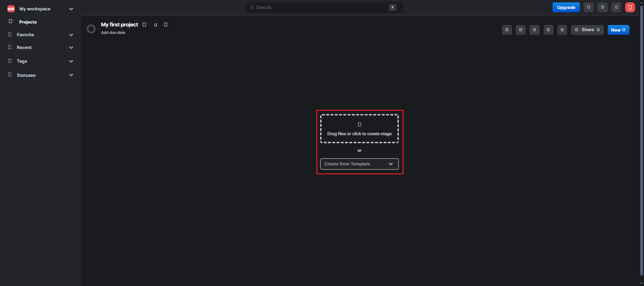The height and width of the screenshot is (286, 644).
Task: Collapse the My workspace dropdown
Action: tap(71, 8)
